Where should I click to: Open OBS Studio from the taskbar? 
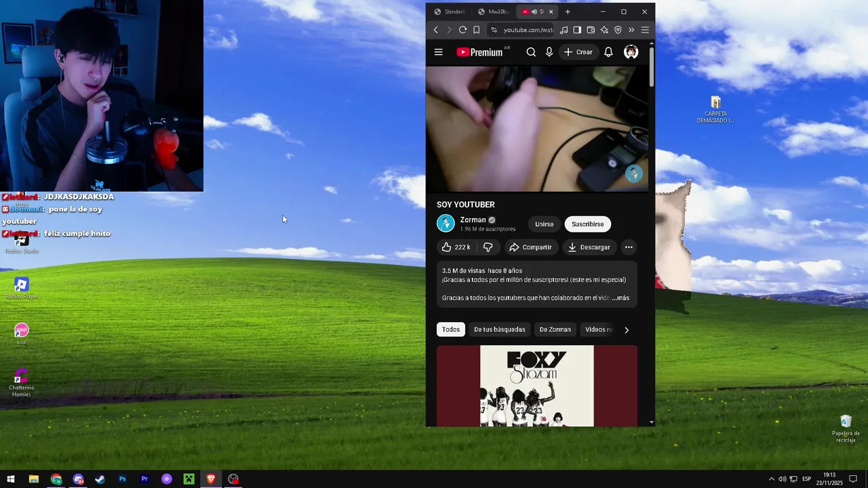(233, 479)
